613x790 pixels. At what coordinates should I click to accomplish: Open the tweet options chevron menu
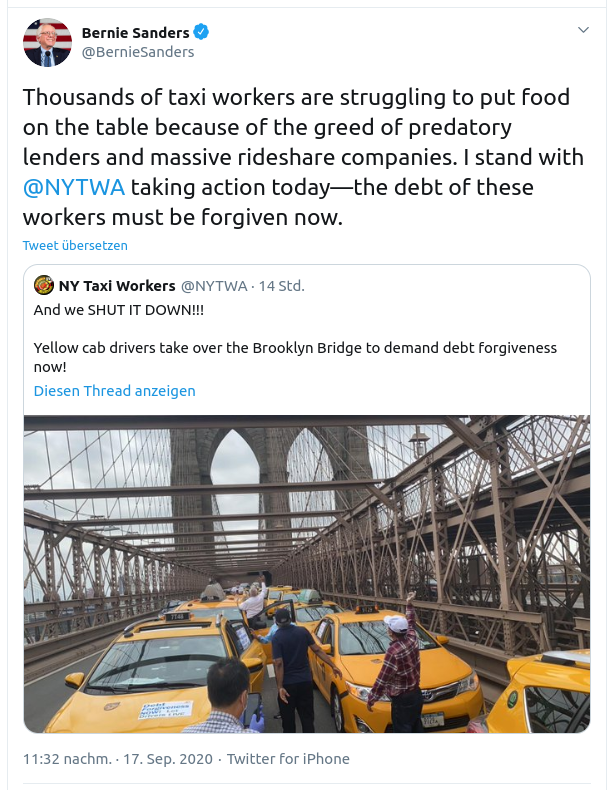584,31
